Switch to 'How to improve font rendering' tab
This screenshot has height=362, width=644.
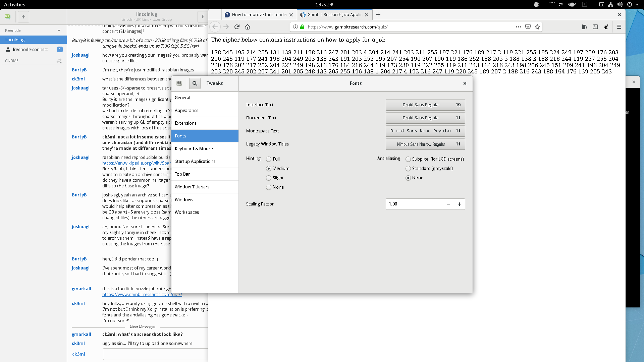click(x=259, y=14)
